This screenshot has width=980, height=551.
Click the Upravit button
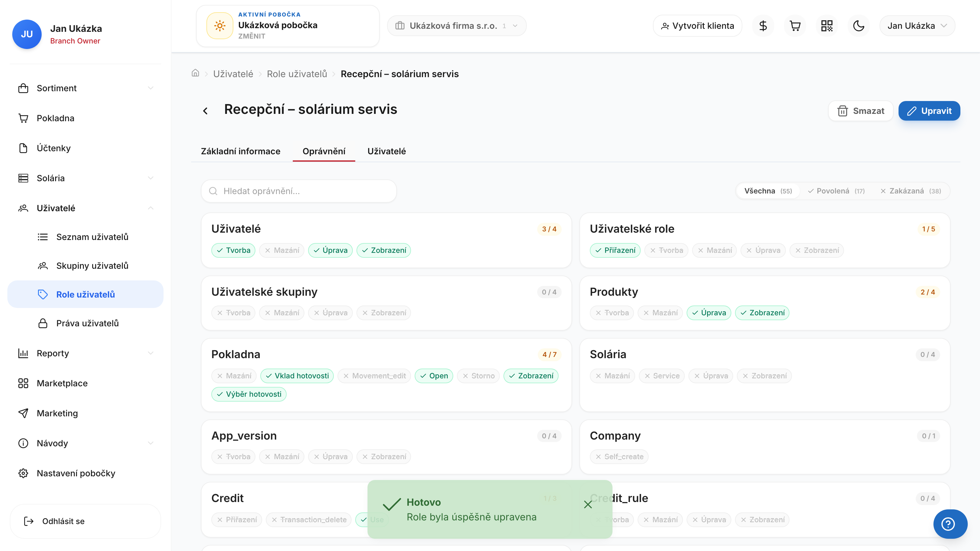929,111
